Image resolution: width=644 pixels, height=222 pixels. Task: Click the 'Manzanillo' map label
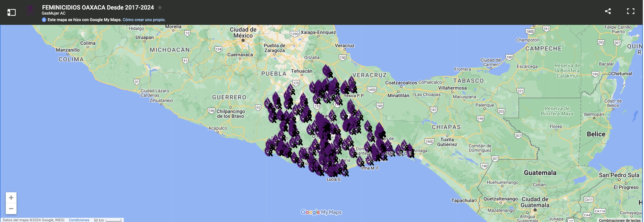(68, 50)
